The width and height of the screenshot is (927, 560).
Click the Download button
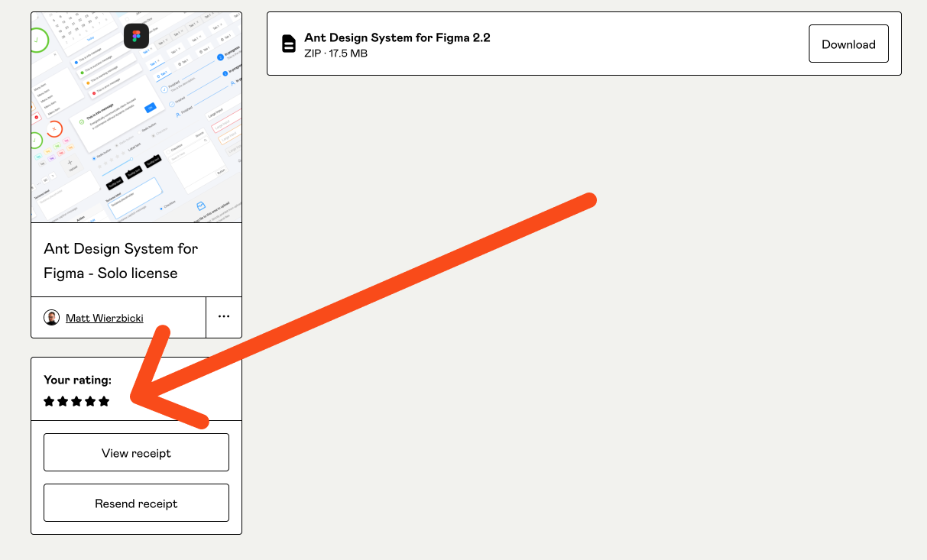[x=848, y=44]
